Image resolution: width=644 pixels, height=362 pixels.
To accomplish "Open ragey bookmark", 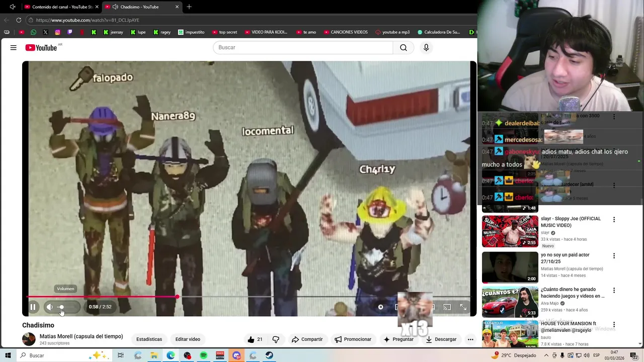I will click(x=162, y=32).
